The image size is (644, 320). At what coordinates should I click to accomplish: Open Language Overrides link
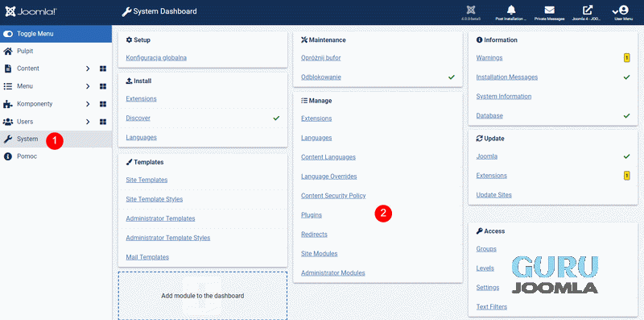tap(329, 177)
